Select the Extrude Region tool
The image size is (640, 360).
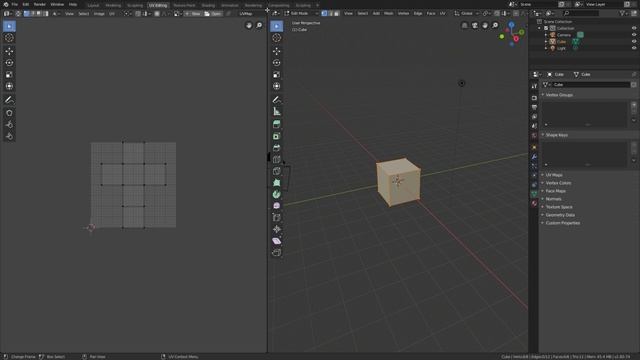coord(276,124)
